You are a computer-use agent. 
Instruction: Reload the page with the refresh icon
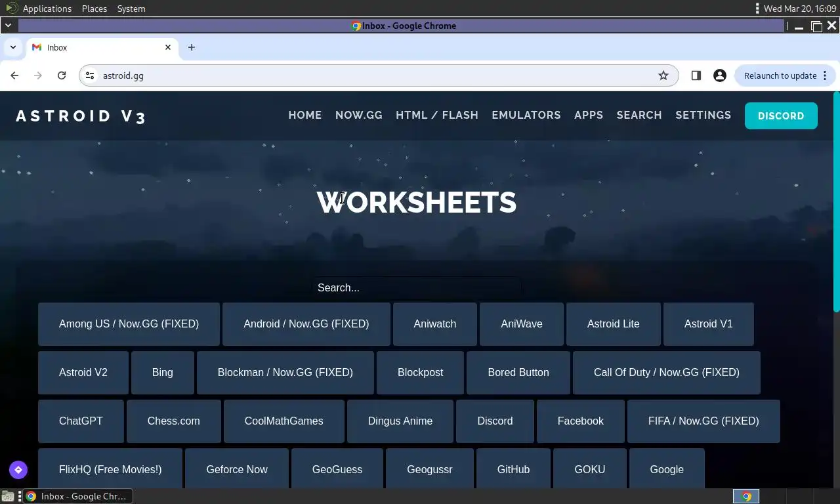point(62,75)
